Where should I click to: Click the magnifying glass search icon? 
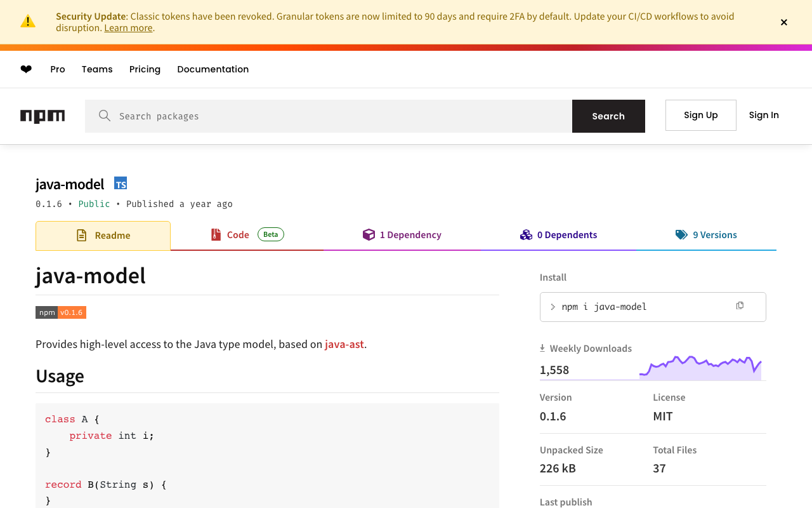[105, 116]
